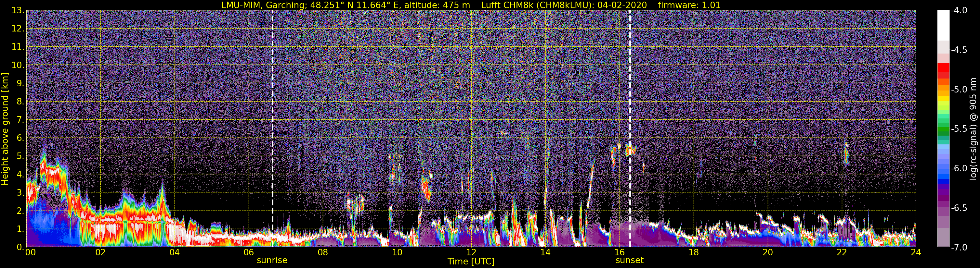Click the time axis tick '22'
980x268 pixels.
pyautogui.click(x=842, y=252)
